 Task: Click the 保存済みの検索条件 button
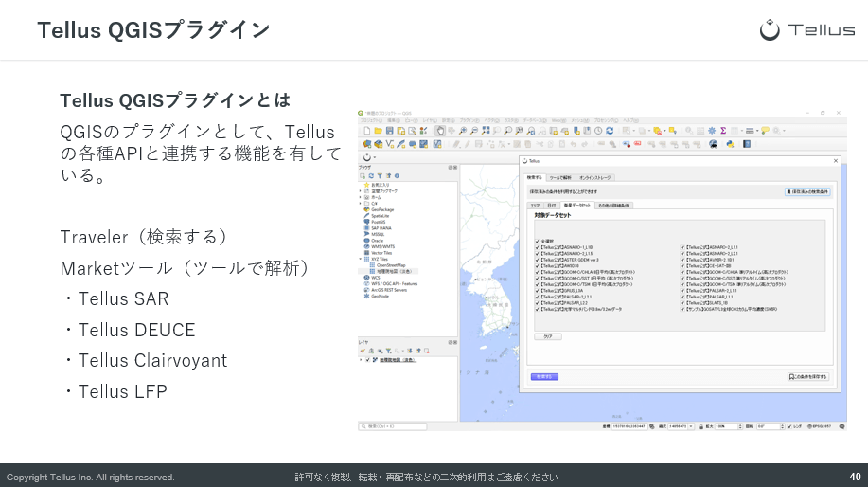coord(807,191)
